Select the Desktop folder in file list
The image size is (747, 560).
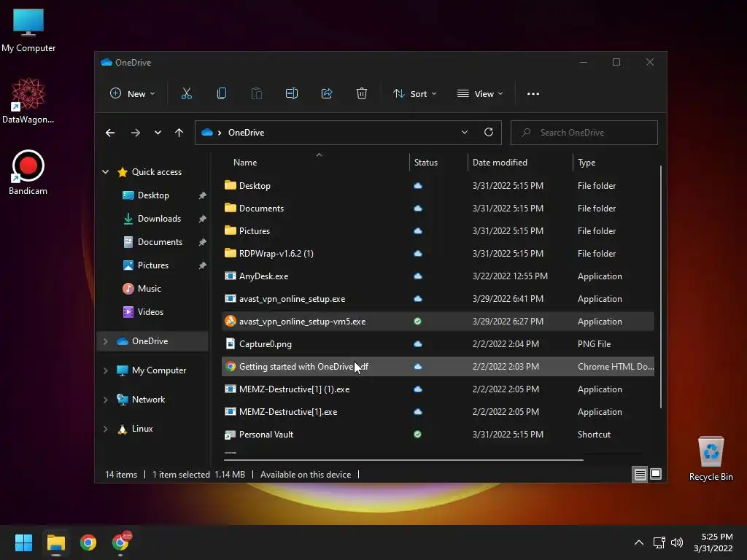[438, 186]
